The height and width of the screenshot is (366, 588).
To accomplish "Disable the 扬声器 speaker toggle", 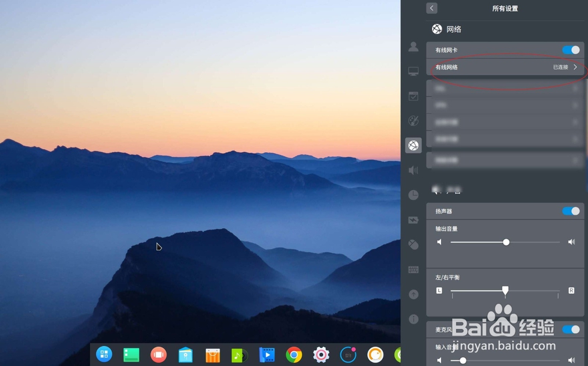I will point(570,211).
